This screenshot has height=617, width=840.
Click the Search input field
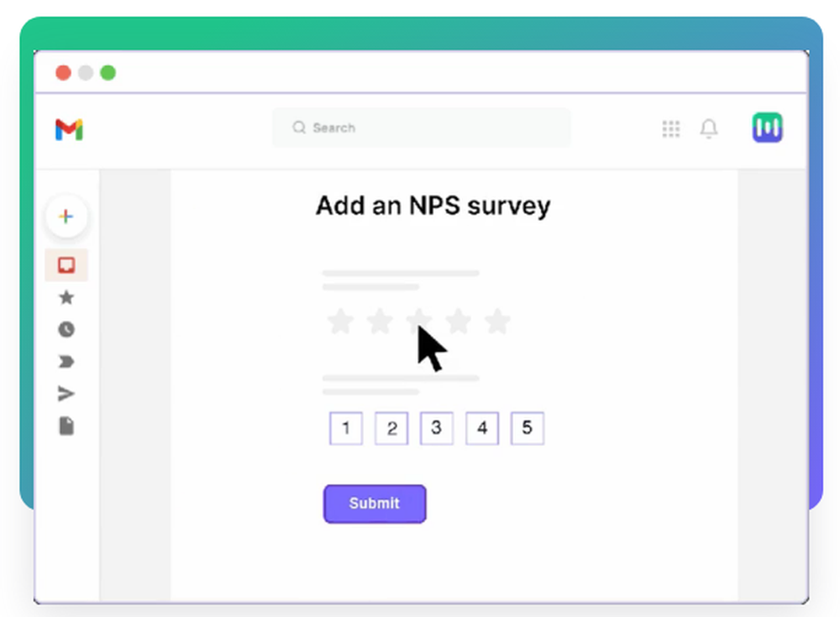click(422, 128)
